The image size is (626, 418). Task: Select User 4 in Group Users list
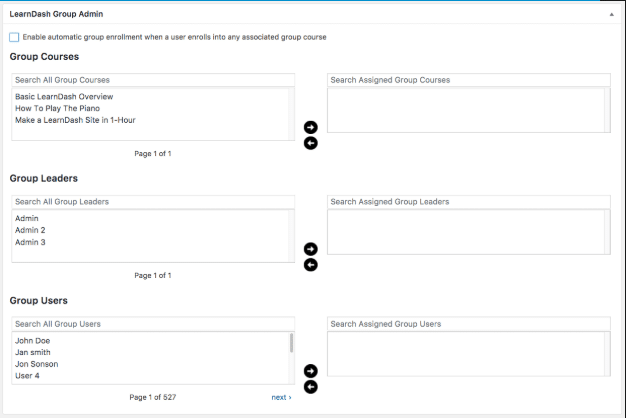tap(27, 376)
